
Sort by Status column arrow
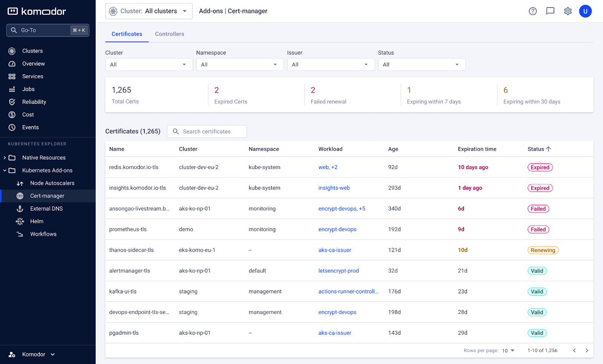pos(549,149)
